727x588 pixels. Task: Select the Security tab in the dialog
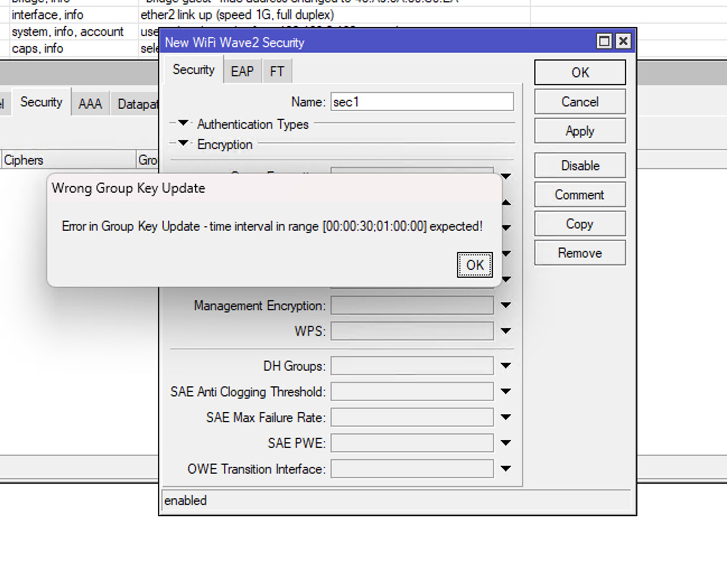pos(193,70)
